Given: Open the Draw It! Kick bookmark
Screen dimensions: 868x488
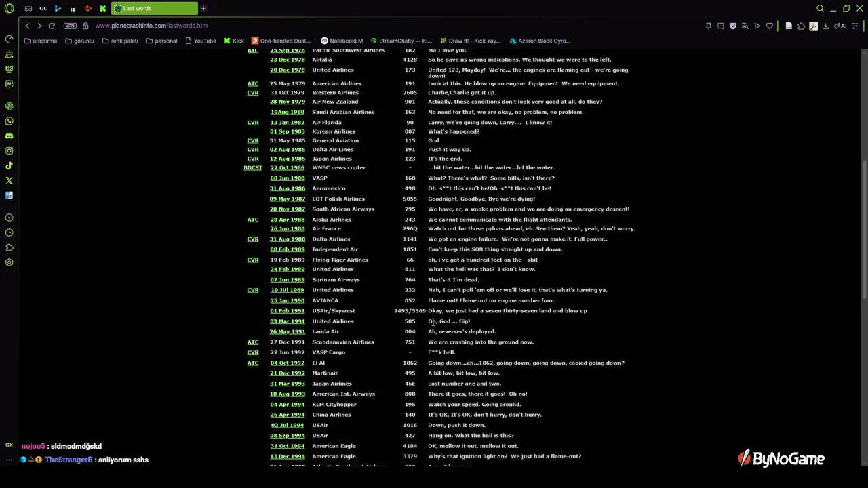Looking at the screenshot, I should tap(470, 41).
